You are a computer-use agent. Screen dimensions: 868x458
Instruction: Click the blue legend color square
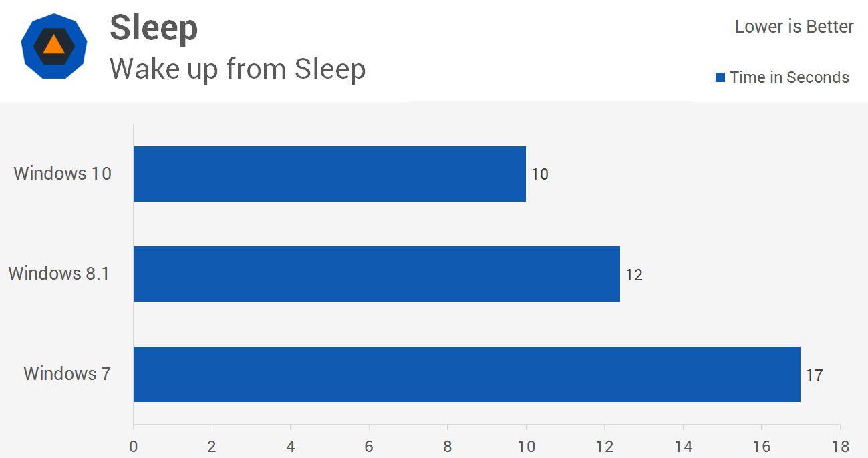[720, 78]
